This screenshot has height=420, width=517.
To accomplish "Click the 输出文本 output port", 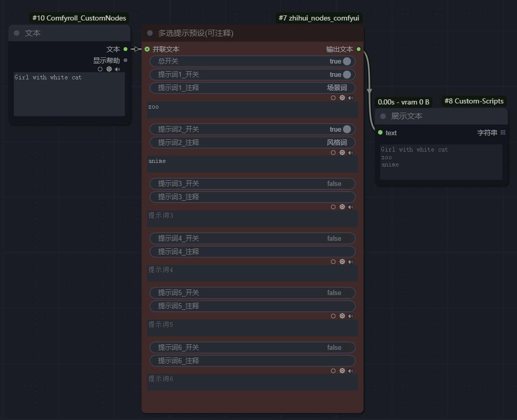I will (x=358, y=49).
